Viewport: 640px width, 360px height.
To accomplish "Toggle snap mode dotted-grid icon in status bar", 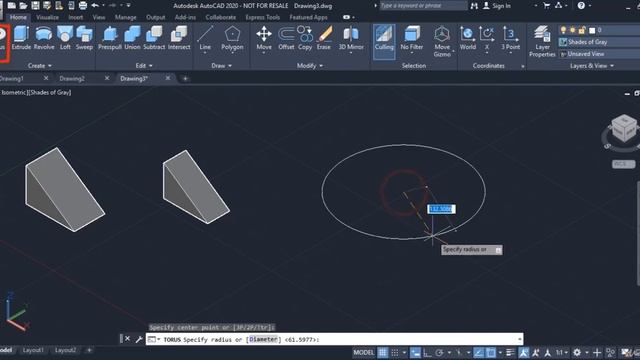I will tap(395, 352).
